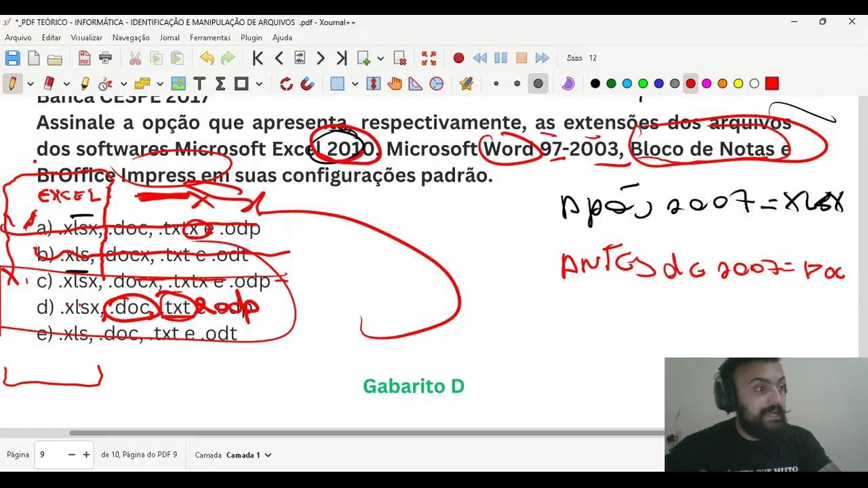This screenshot has width=868, height=488.
Task: Select the Hand pan tool
Action: (x=394, y=83)
